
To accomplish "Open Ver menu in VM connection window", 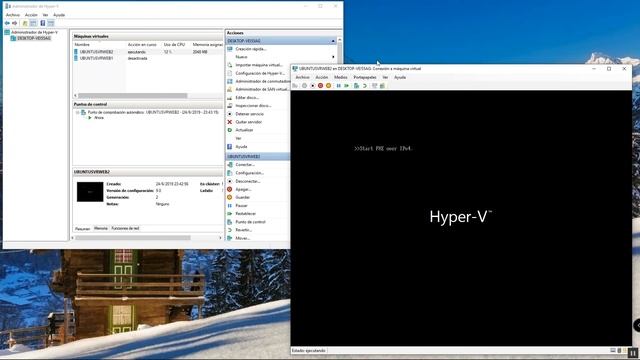I will click(385, 77).
